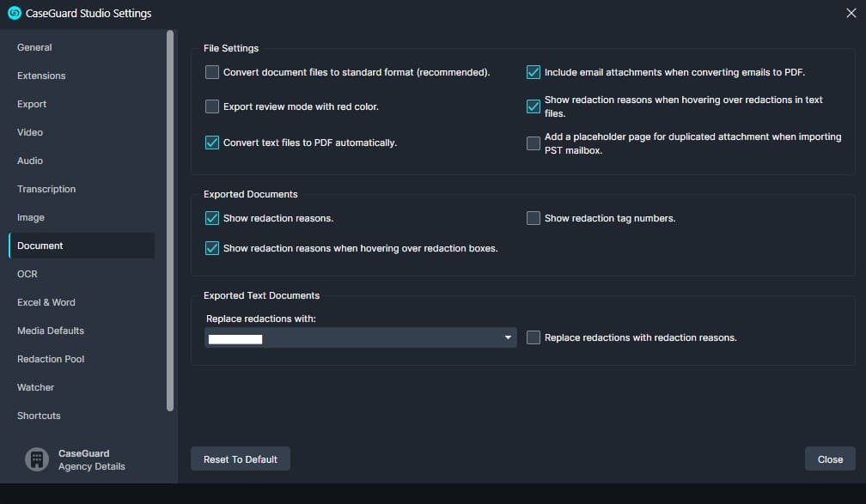Select the white redaction color swatch
Viewport: 866px width, 504px height.
point(235,339)
